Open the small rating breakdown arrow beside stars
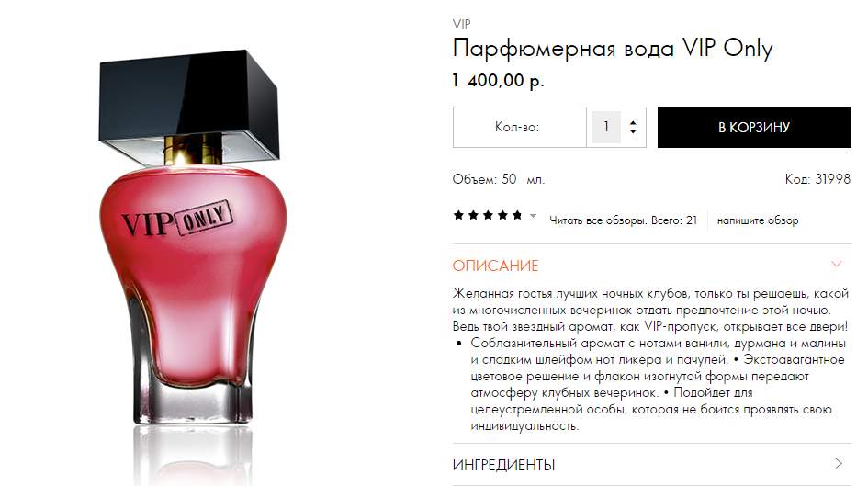 533,216
